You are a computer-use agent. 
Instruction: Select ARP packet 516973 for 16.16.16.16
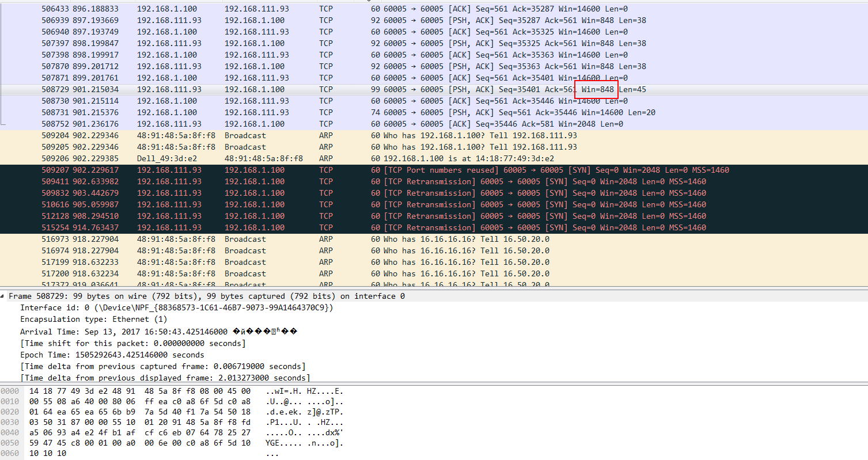434,239
